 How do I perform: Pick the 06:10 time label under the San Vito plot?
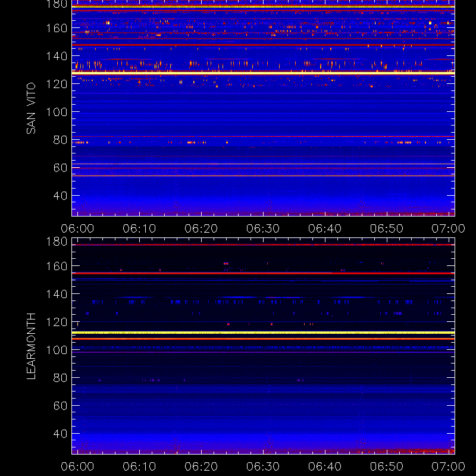coord(139,228)
